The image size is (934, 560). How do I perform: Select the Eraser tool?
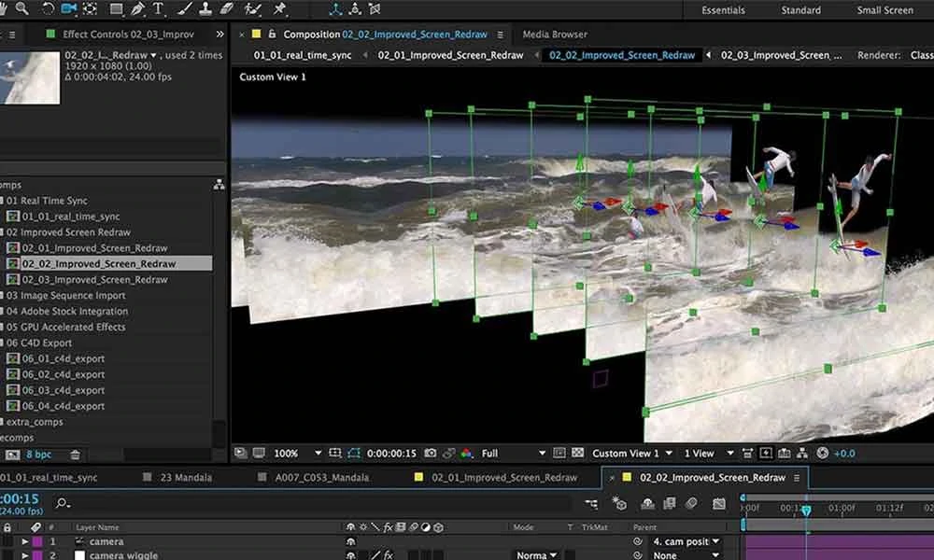click(x=228, y=9)
